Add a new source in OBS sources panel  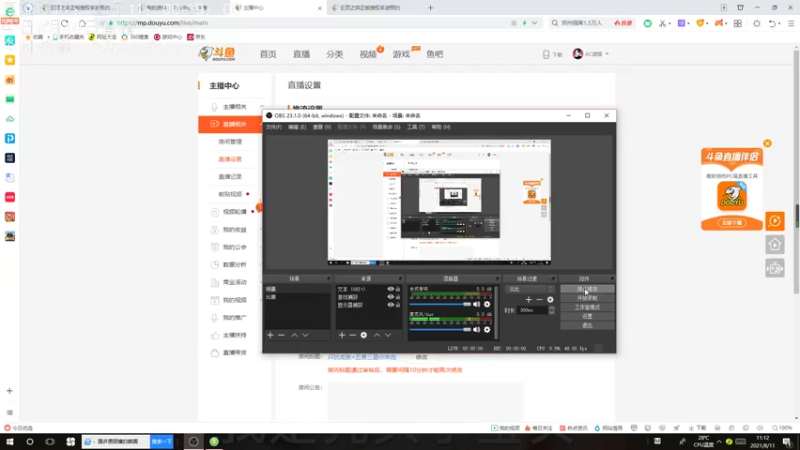342,335
